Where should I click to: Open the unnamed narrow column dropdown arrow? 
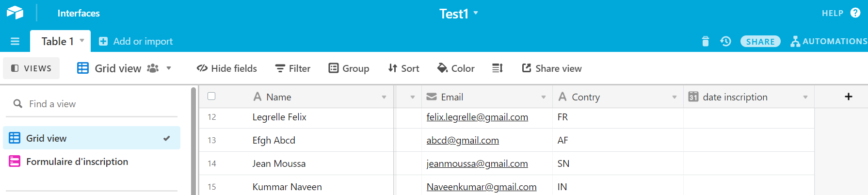click(413, 97)
